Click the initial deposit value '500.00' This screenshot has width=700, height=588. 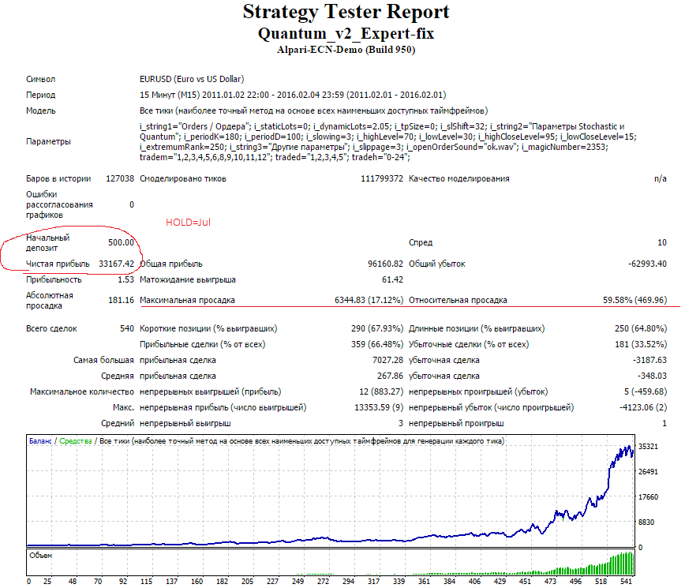click(121, 242)
